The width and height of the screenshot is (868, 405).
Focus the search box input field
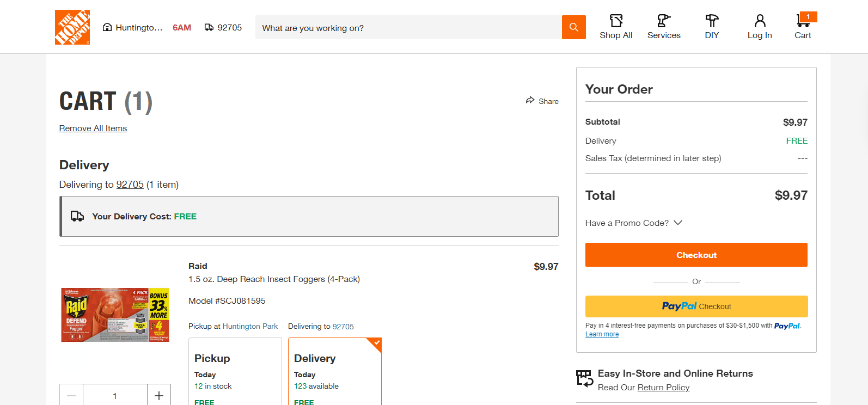coord(408,27)
